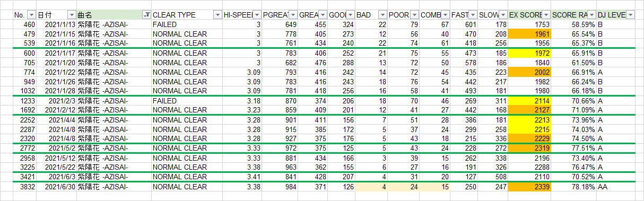
Task: Open the active filter on 曲名 column
Action: coord(147,15)
